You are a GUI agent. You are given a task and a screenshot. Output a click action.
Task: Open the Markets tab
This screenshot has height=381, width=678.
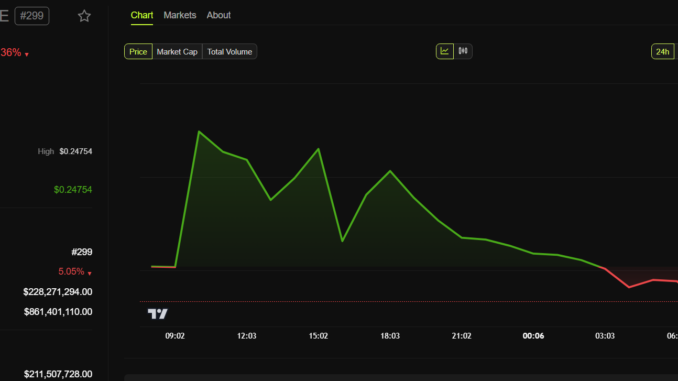click(x=180, y=15)
